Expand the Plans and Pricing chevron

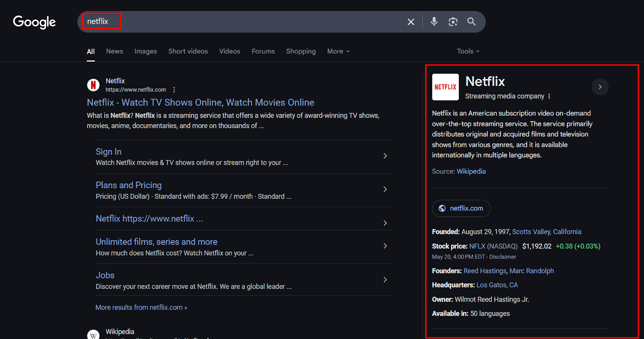[x=385, y=189]
